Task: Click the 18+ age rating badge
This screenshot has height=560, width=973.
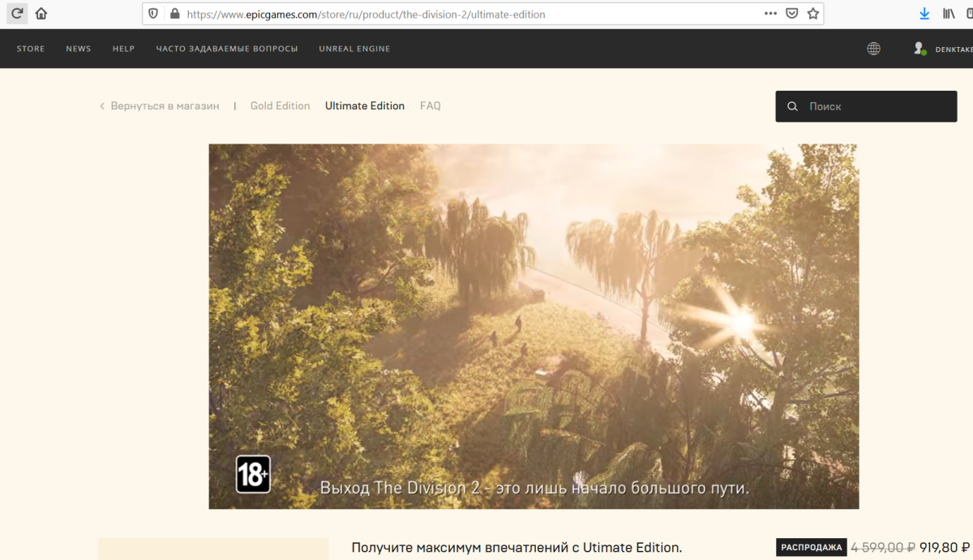Action: 253,474
